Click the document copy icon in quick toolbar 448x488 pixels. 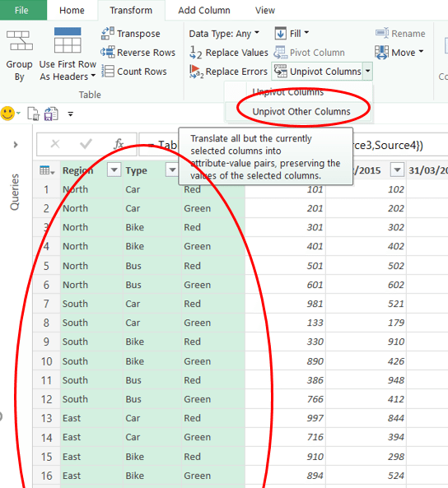point(33,114)
